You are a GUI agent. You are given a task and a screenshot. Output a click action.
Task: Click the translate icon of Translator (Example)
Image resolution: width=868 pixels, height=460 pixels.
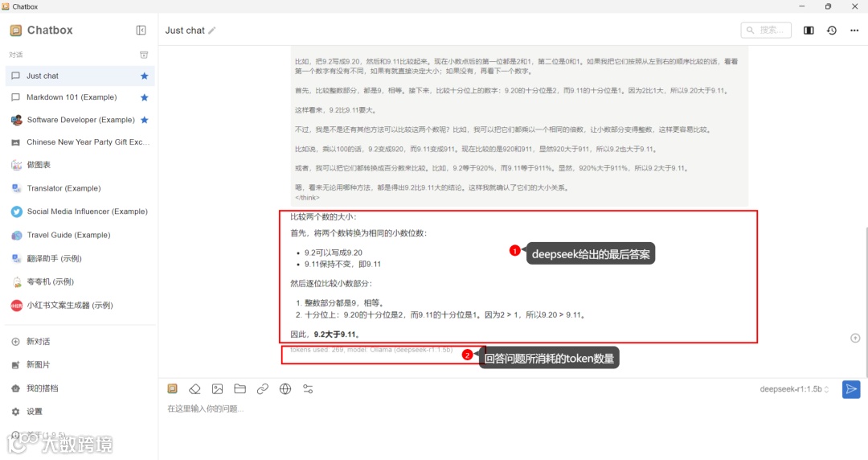16,188
